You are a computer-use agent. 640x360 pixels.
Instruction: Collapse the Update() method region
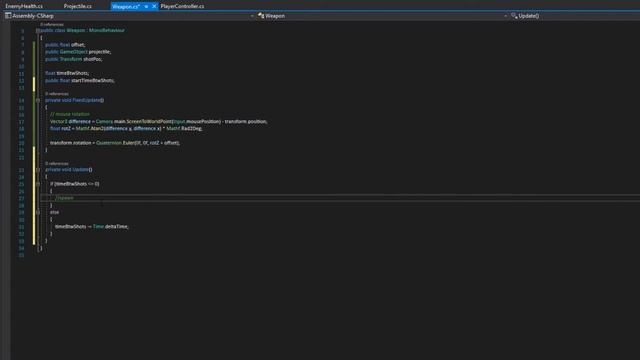click(x=38, y=169)
